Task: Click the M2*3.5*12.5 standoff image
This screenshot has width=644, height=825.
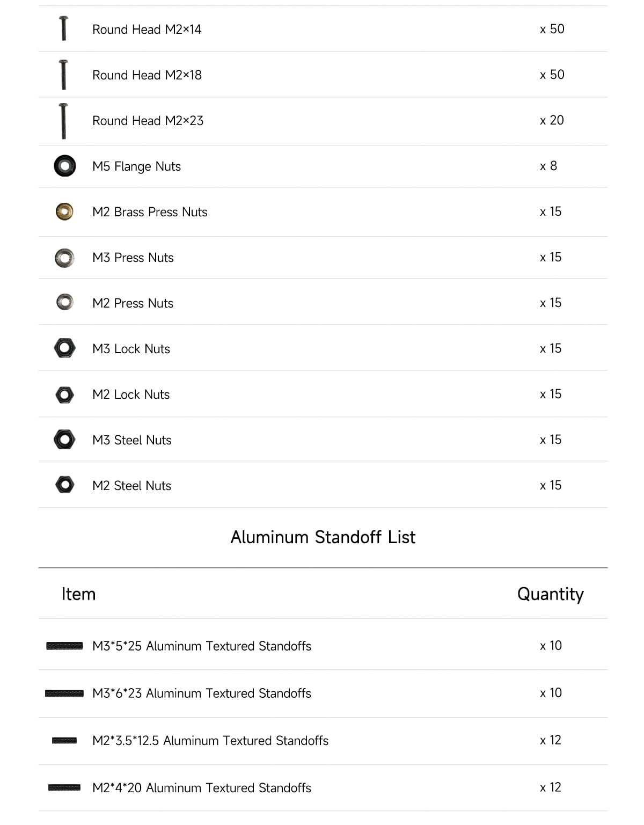Action: (64, 741)
